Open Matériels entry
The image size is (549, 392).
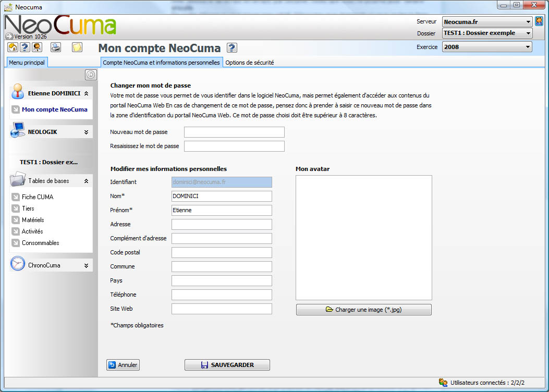coord(33,220)
